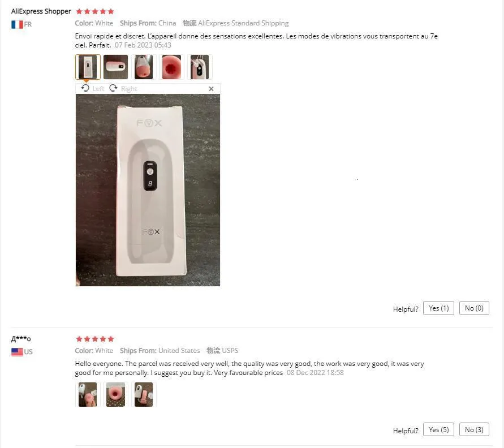Screen dimensions: 504x448
Task: Click the France flag icon on first review
Action: [16, 24]
